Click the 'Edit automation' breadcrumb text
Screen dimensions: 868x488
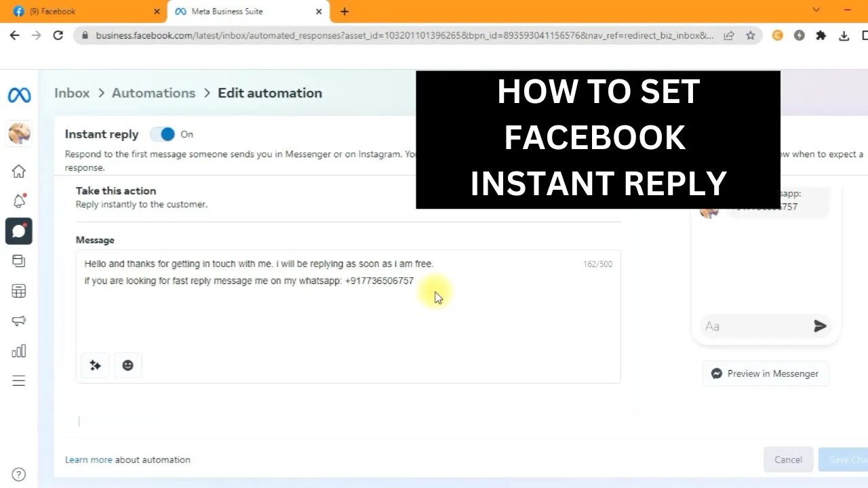(x=270, y=93)
